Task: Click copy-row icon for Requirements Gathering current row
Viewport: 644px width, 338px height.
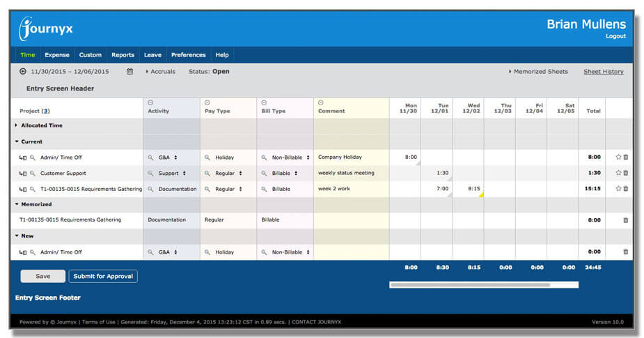Action: [23, 189]
